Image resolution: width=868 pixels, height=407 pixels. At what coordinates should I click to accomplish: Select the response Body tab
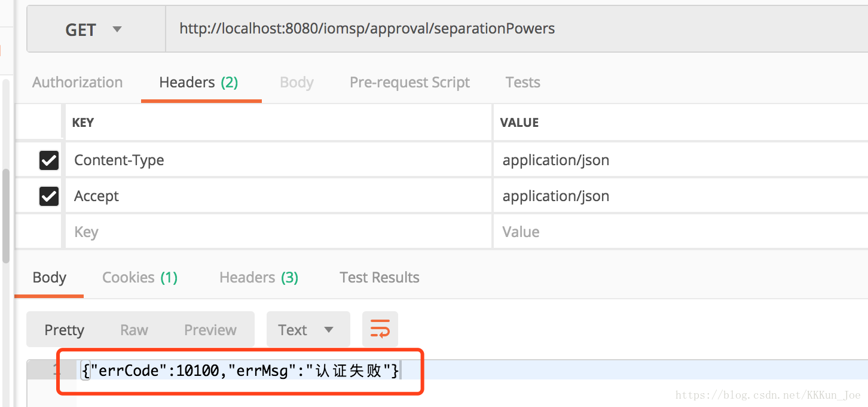click(x=49, y=278)
